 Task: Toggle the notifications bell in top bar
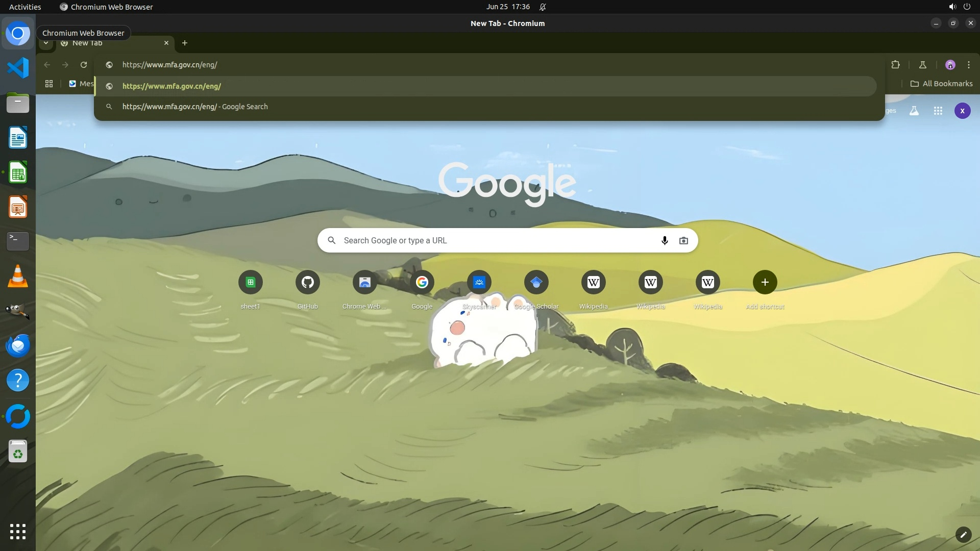pyautogui.click(x=543, y=7)
